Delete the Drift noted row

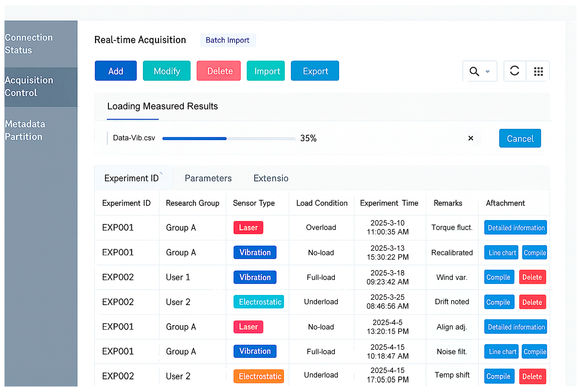pos(532,302)
